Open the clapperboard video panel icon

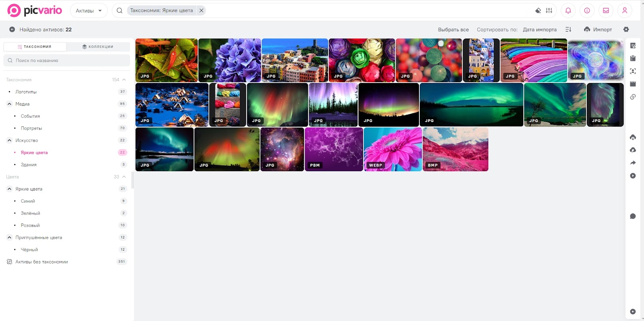[633, 84]
